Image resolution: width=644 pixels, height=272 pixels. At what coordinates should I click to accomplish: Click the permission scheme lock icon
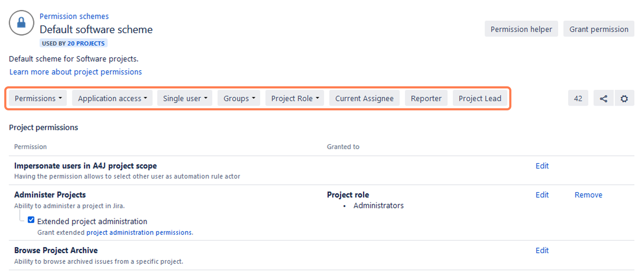pyautogui.click(x=22, y=23)
